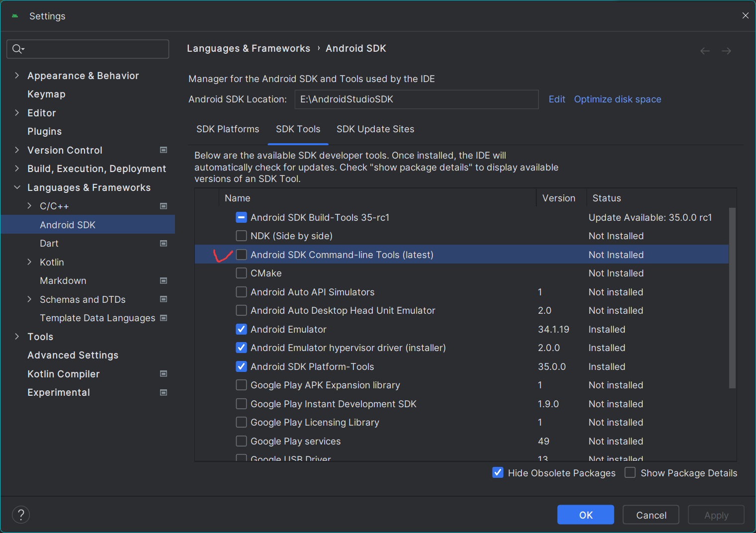
Task: Click the Edit link for SDK location
Action: (x=557, y=99)
